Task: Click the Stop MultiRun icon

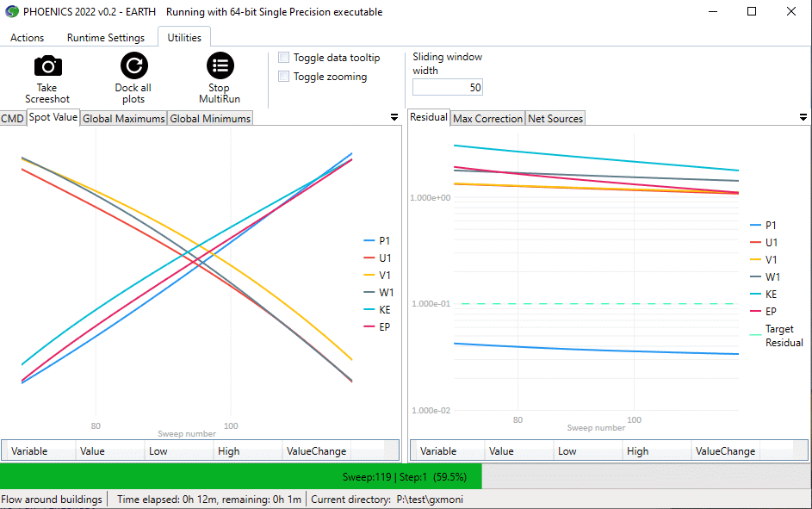Action: pos(220,66)
